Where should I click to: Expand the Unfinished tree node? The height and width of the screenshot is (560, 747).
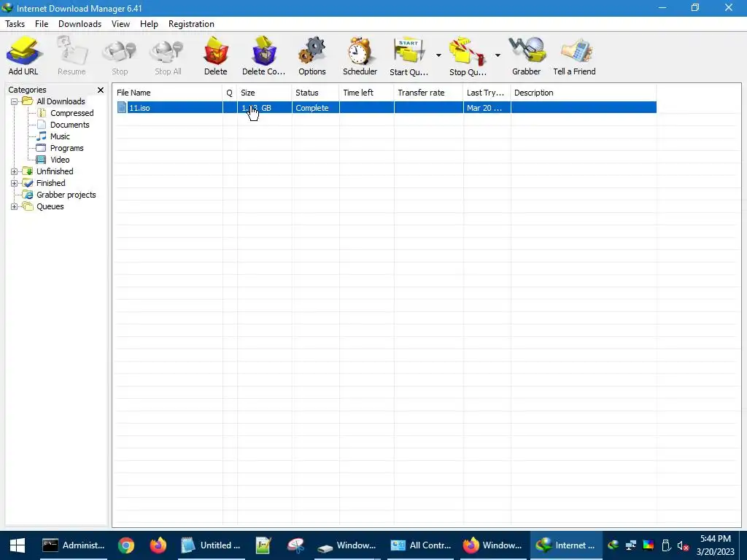15,171
